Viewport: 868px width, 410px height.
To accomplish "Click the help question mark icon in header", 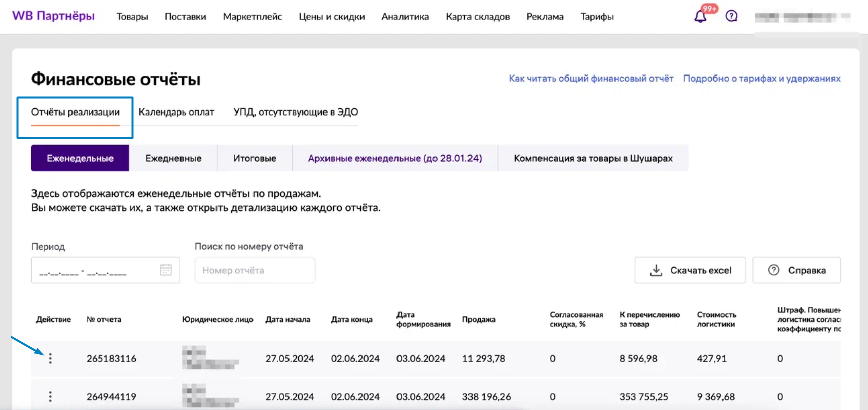I will point(731,16).
